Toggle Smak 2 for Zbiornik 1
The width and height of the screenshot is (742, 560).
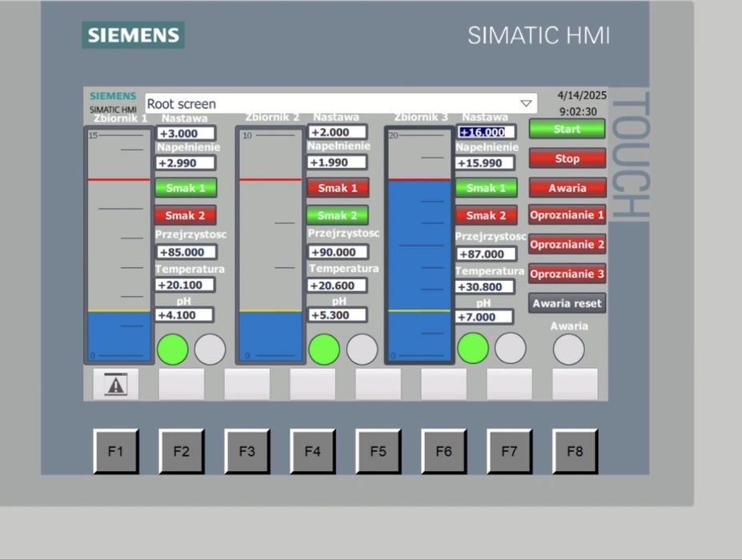[185, 215]
